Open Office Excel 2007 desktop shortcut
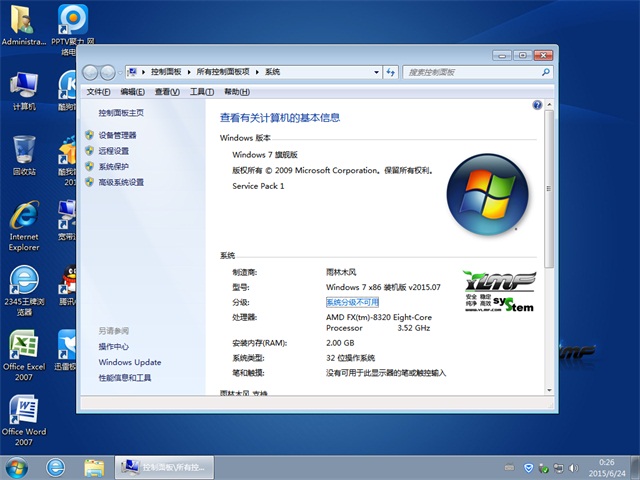Screen dimensions: 640x480 (x=24, y=355)
